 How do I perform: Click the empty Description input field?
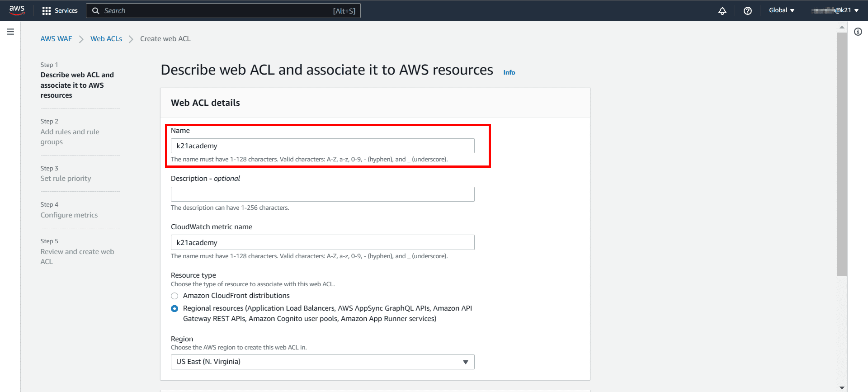pyautogui.click(x=322, y=194)
